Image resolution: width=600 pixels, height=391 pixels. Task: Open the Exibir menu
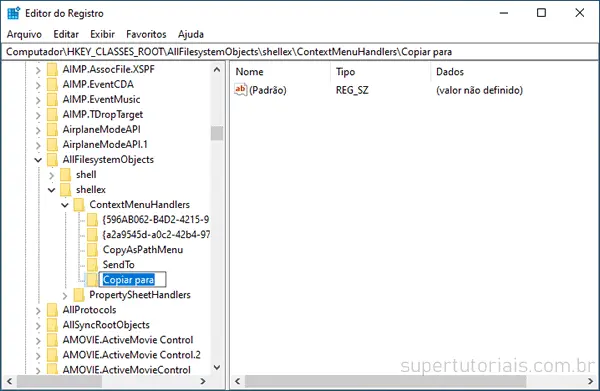102,34
